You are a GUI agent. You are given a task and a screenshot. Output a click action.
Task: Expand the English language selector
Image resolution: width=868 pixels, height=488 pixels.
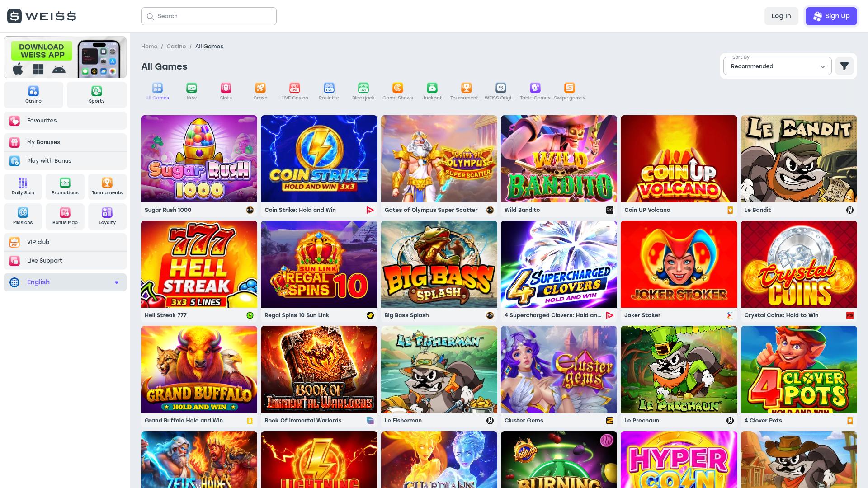[x=65, y=282]
